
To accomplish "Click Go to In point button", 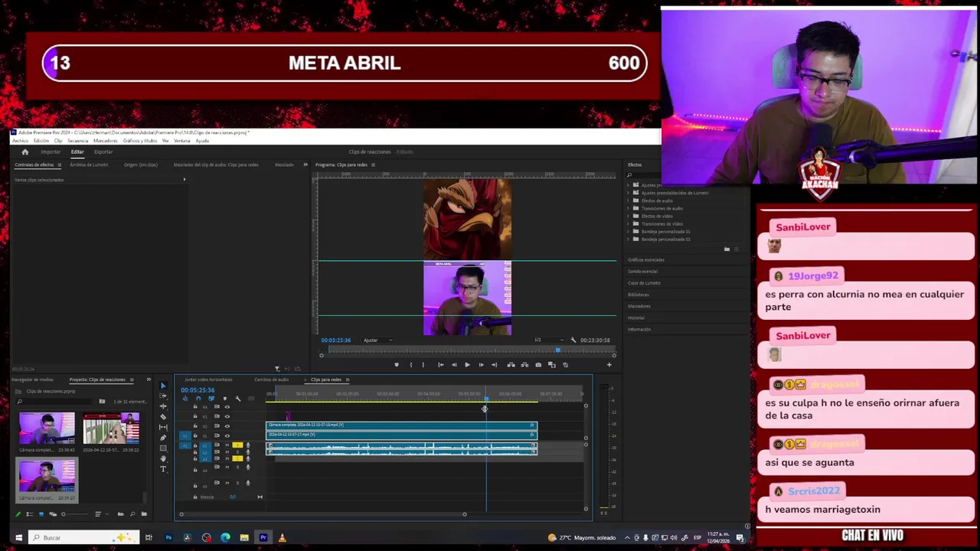I will (x=440, y=365).
